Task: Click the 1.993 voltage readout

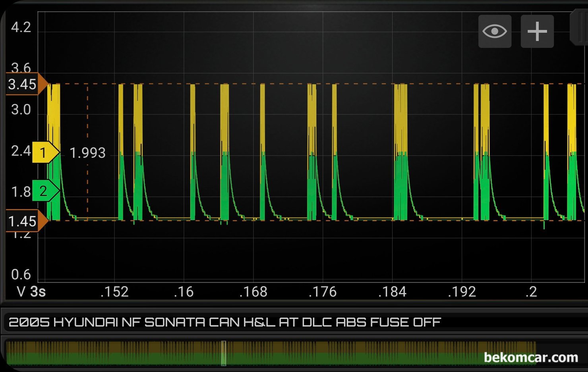Action: tap(87, 153)
